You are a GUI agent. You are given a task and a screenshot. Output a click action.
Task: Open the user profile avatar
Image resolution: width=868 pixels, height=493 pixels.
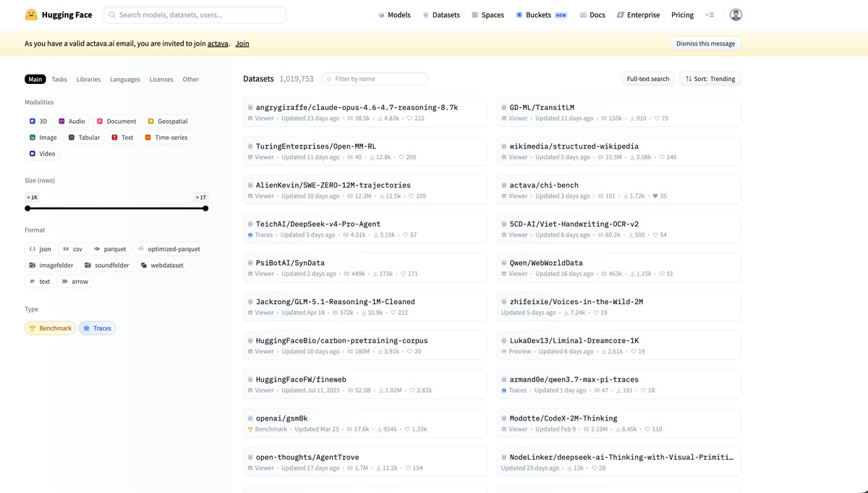(736, 14)
